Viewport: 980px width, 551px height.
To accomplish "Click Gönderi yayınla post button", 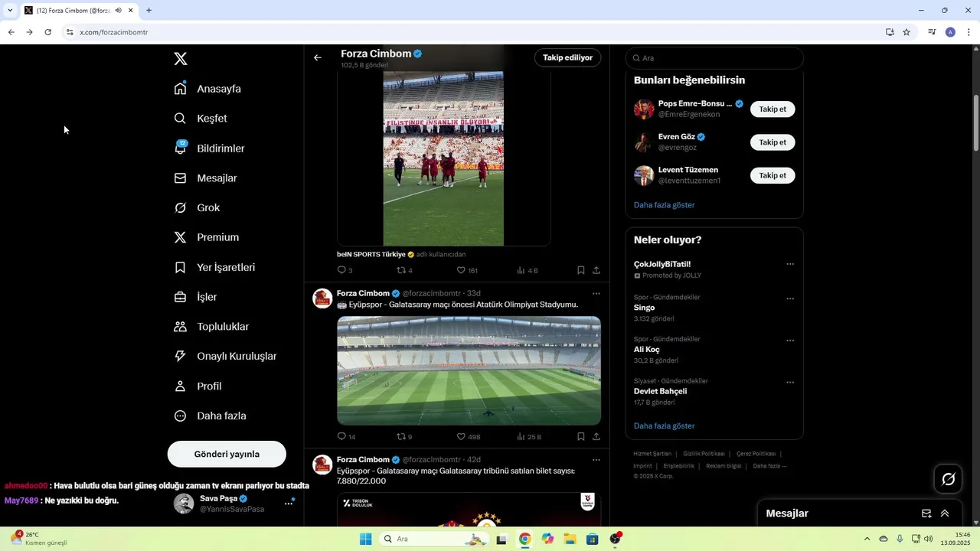I will pos(227,454).
